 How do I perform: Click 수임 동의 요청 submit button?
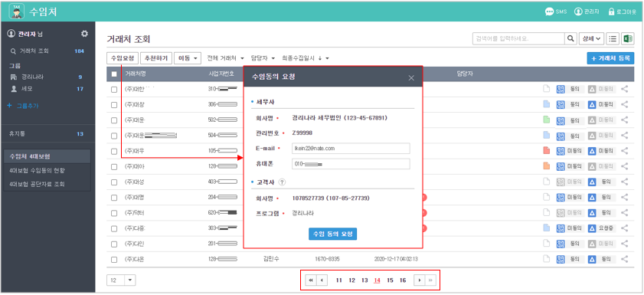[332, 234]
